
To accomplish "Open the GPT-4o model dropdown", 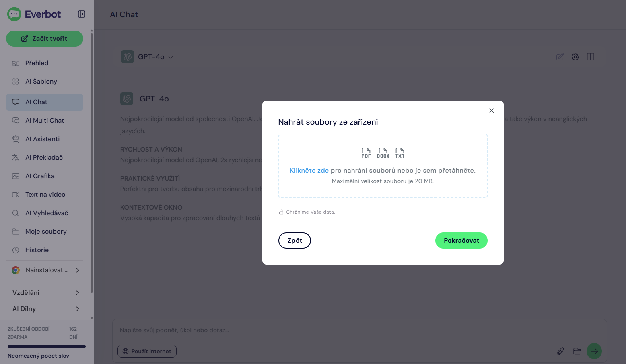I will click(x=148, y=57).
